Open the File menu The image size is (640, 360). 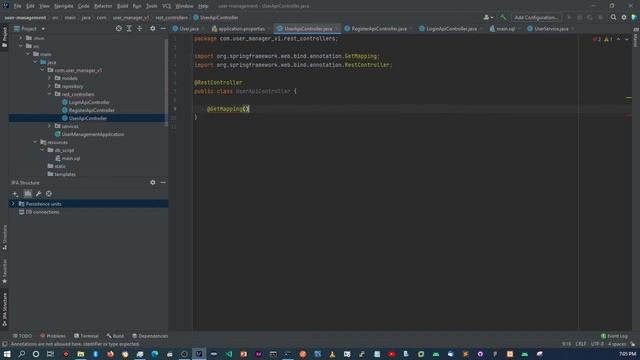[17, 6]
